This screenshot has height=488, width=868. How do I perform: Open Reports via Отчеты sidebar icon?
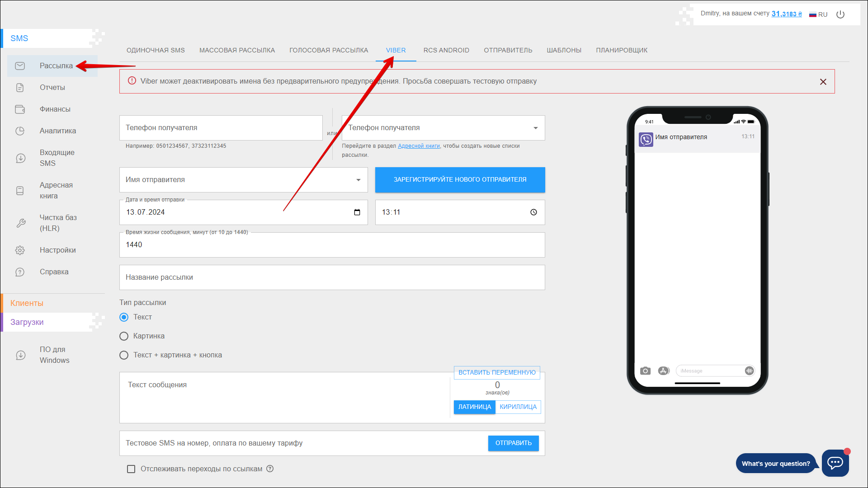[20, 88]
